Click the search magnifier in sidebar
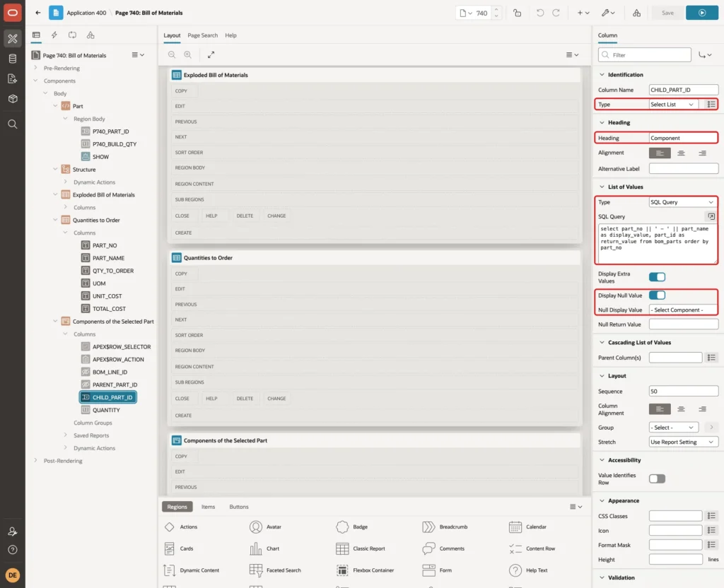Image resolution: width=724 pixels, height=588 pixels. (x=13, y=124)
